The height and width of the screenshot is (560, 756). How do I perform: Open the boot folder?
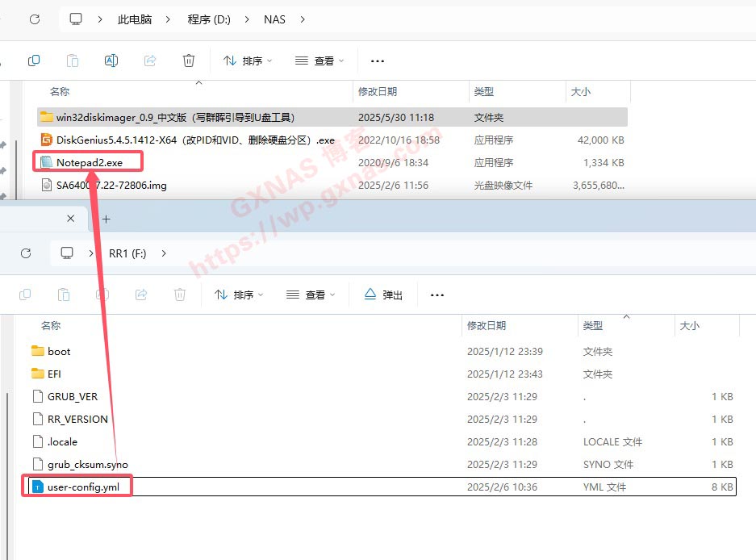tap(58, 351)
